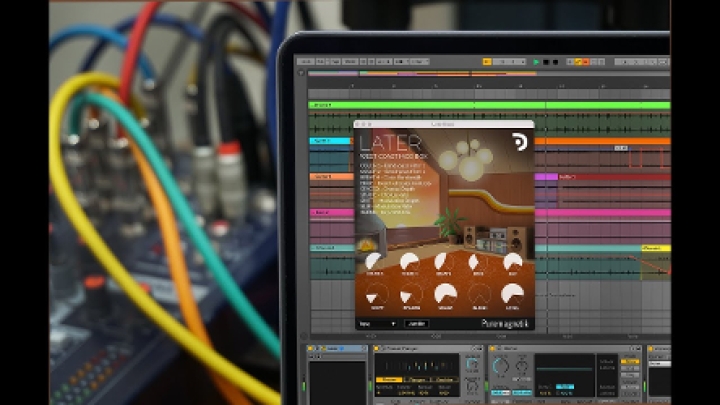Toggle the yellow follow button left of position

click(487, 62)
